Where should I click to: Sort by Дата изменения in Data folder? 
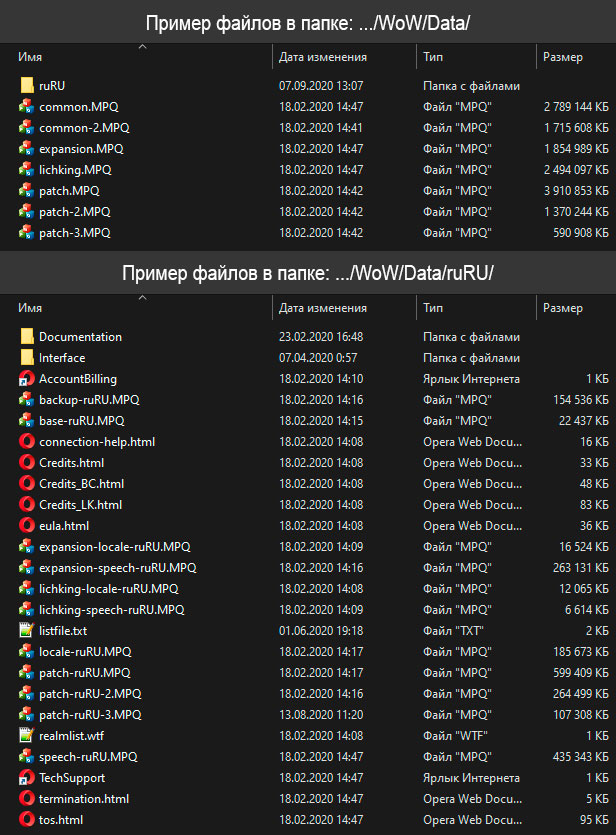[323, 57]
